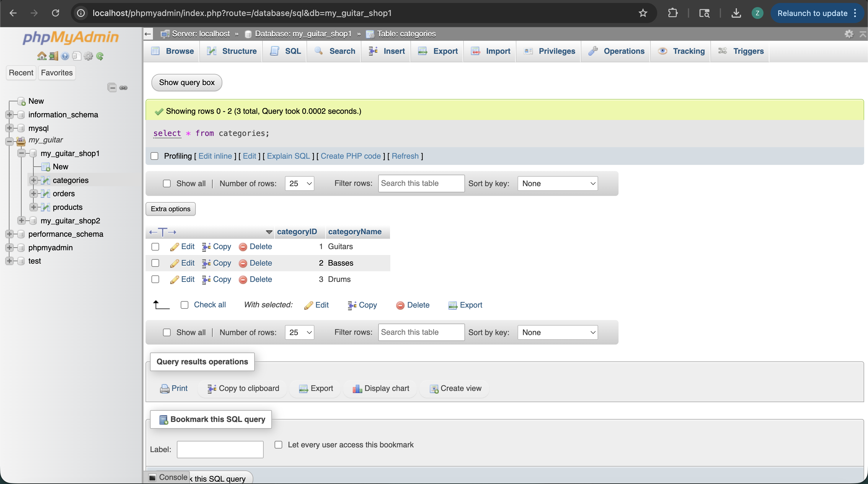Reload the browser page
This screenshot has width=868, height=484.
click(x=56, y=13)
